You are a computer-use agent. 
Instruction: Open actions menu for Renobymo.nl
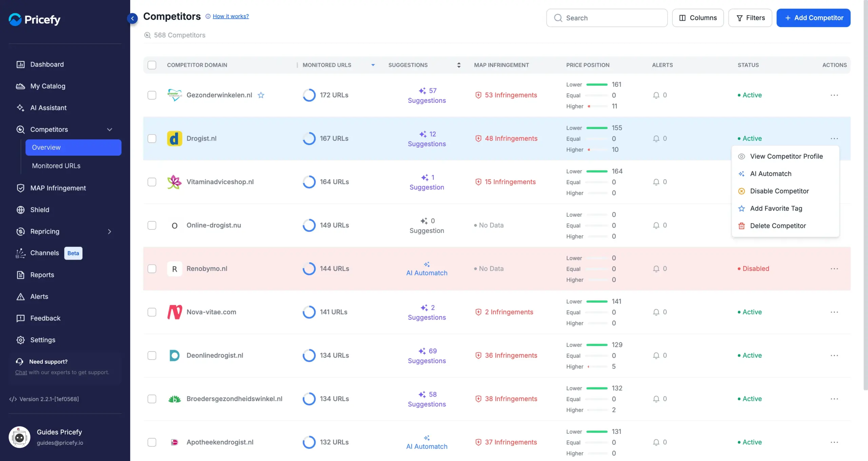pos(834,269)
